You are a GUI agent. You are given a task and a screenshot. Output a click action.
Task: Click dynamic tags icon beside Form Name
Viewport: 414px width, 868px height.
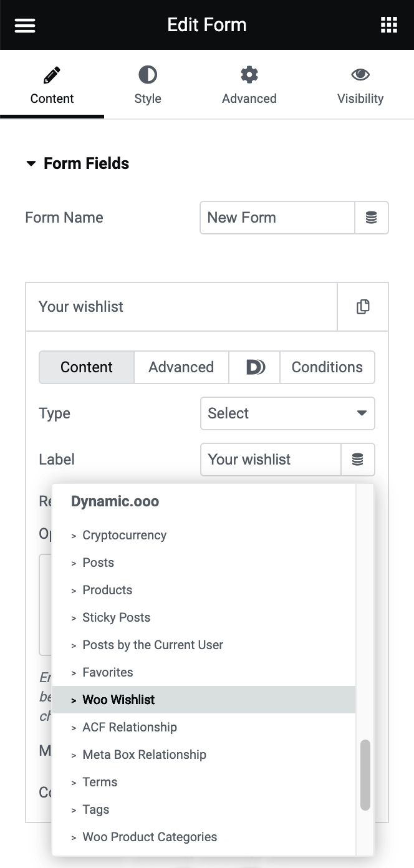tap(372, 218)
